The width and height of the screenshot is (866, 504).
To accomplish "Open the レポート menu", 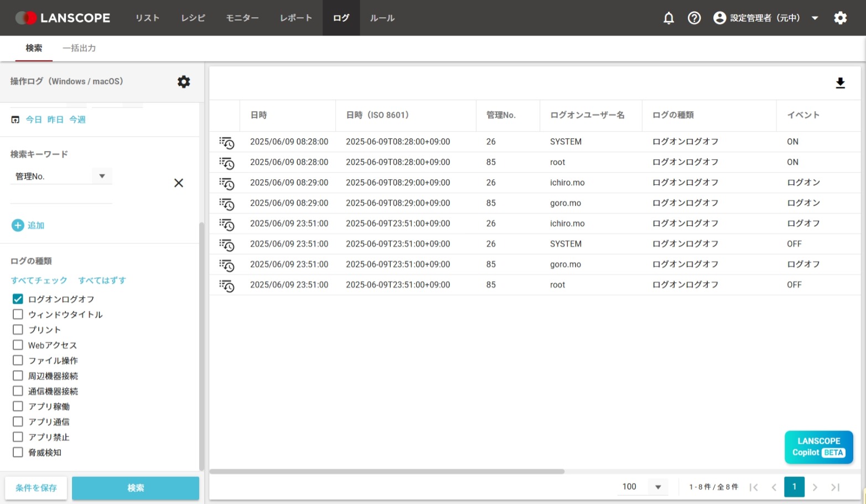I will 296,18.
